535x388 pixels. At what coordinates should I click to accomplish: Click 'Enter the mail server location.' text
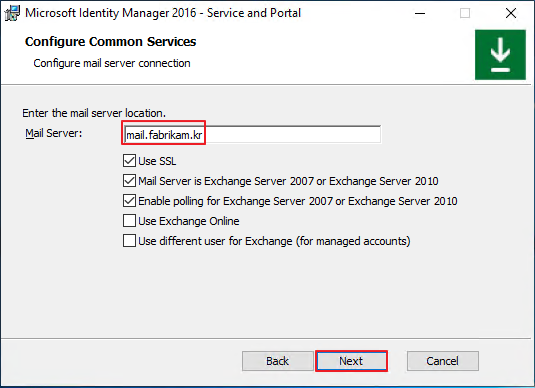point(94,113)
